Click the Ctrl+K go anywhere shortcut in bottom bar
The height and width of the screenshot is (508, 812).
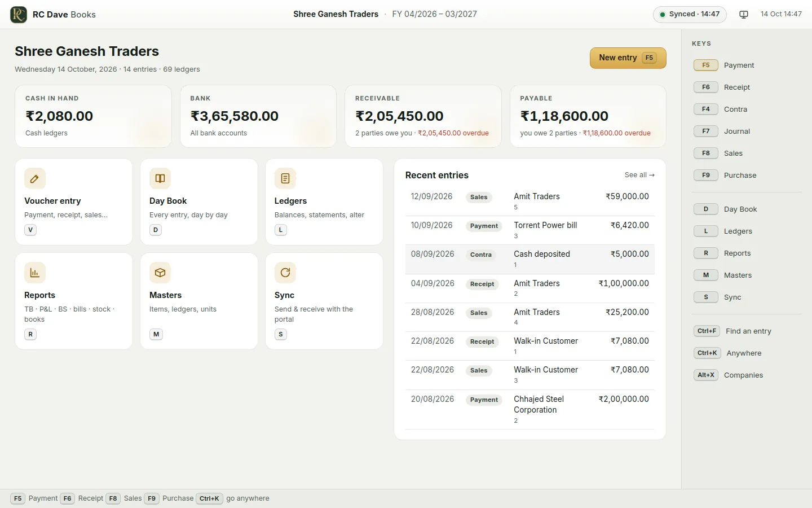(x=233, y=498)
